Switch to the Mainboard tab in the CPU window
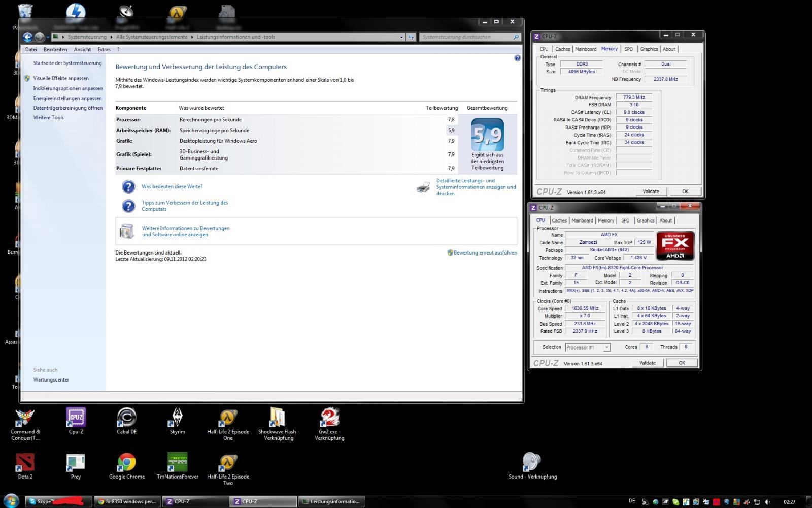The image size is (812, 508). point(582,220)
